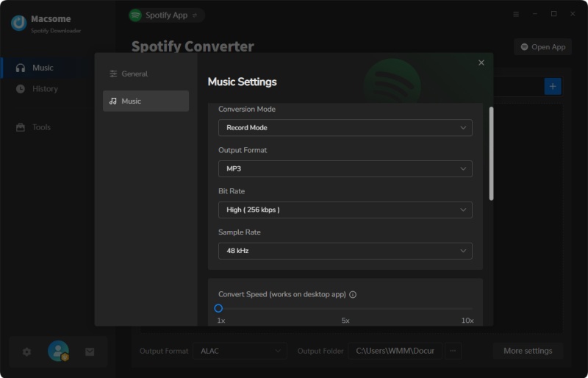Click the settings gear icon

pyautogui.click(x=26, y=352)
